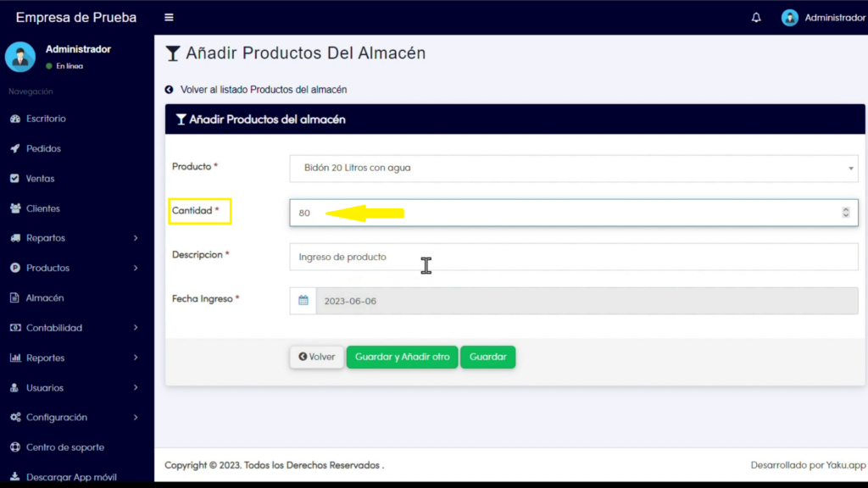The height and width of the screenshot is (488, 868).
Task: Expand the Repartos submenu
Action: click(75, 238)
